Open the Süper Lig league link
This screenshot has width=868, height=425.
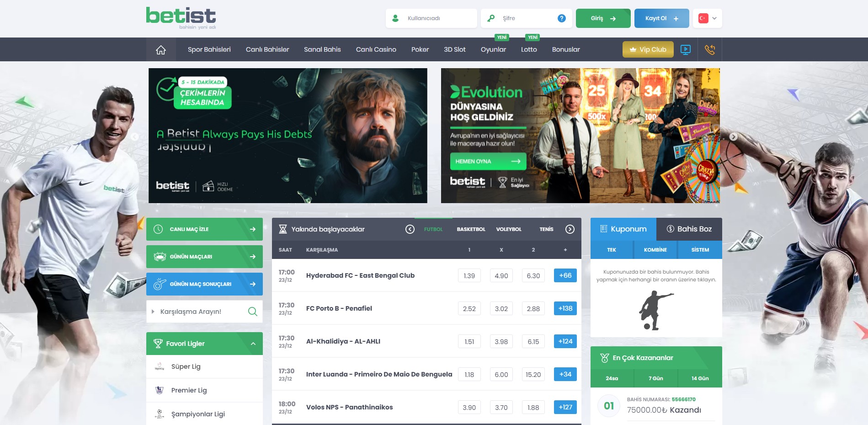pyautogui.click(x=186, y=366)
